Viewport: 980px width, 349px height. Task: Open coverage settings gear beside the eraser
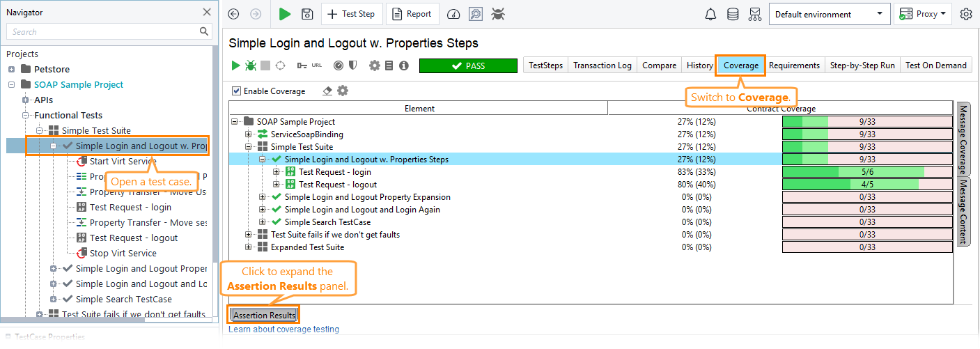[x=343, y=91]
